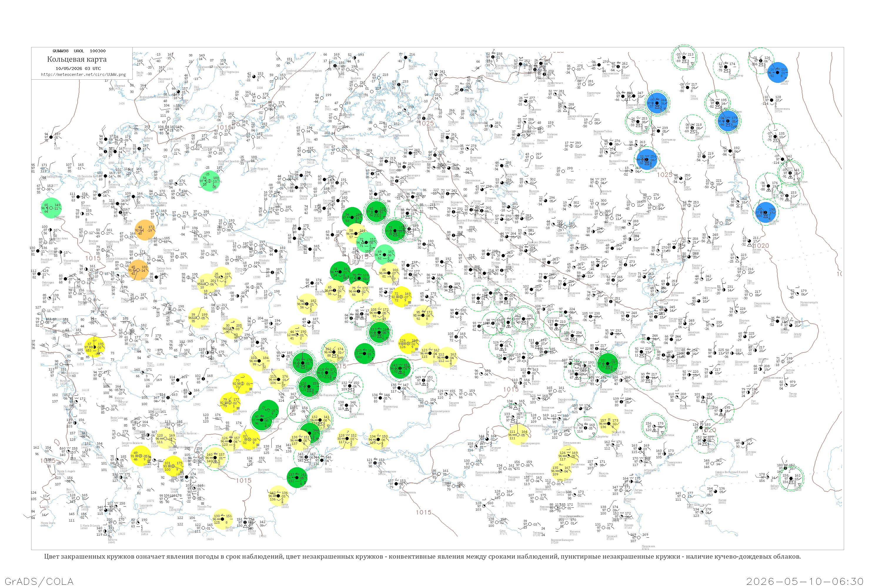The image size is (882, 588).
Task: Click the green station circle at Киев 33345
Action: 365,354
